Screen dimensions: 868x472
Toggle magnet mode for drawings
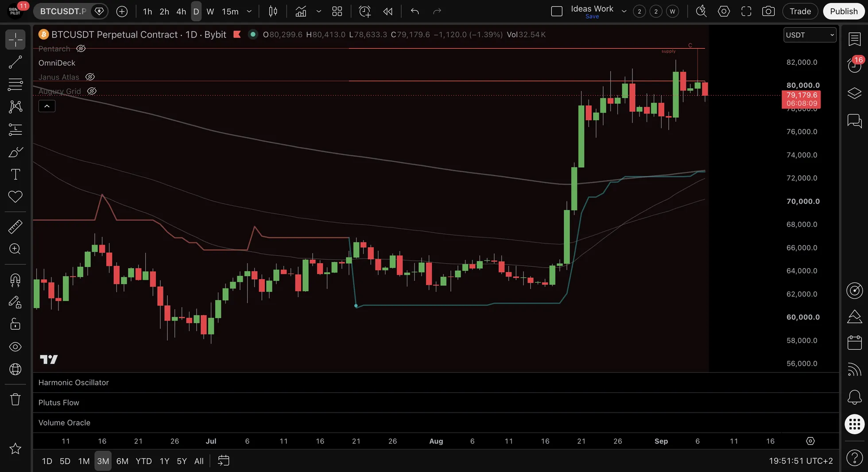(x=15, y=280)
